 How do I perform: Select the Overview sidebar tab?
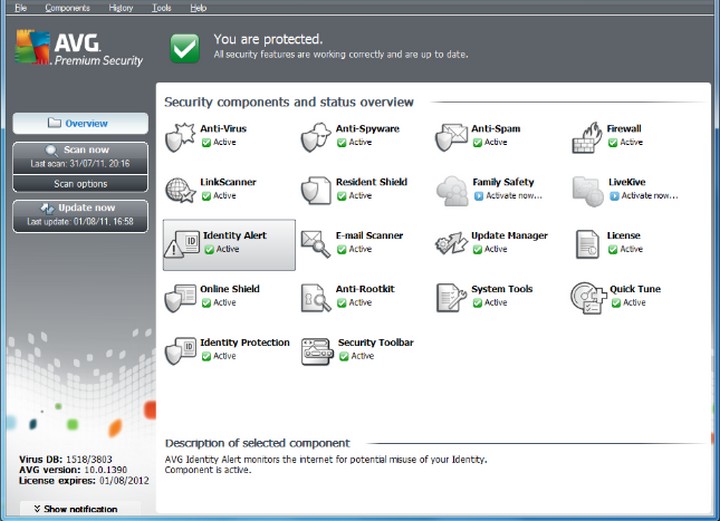80,123
